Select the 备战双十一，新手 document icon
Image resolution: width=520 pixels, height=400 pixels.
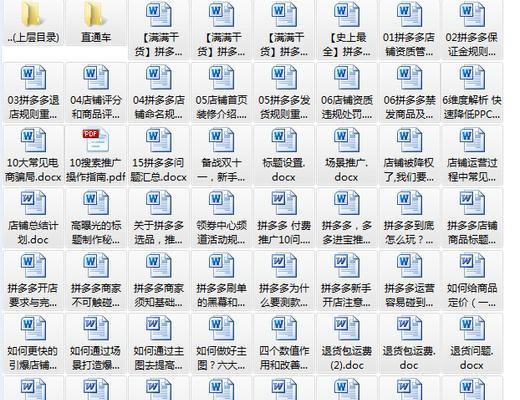pyautogui.click(x=221, y=140)
